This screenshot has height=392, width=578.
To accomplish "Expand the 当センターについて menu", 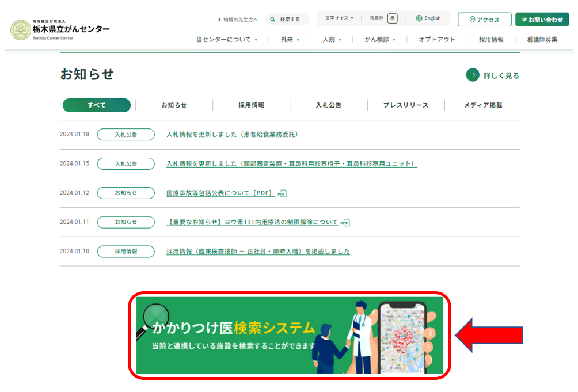I will (226, 40).
